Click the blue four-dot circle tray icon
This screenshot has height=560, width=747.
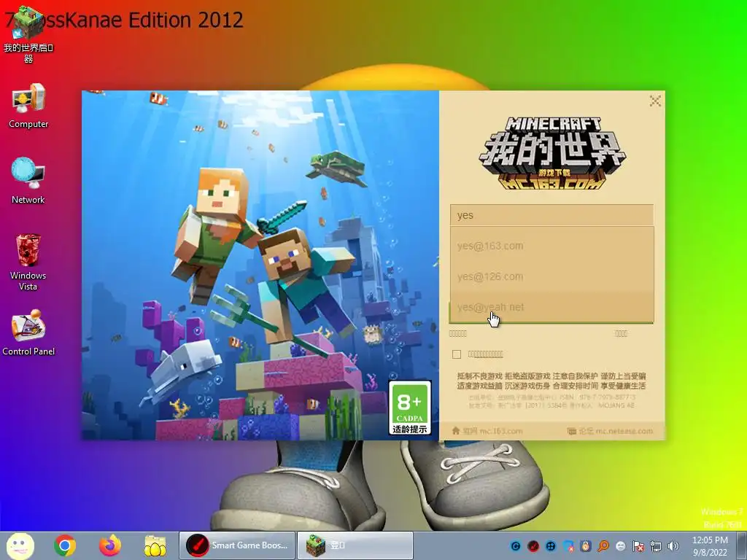pos(551,546)
